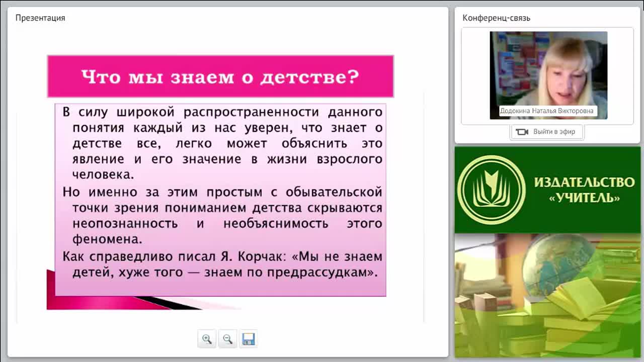Select the webcam video of Додокина Наталья Викторовна
Image resolution: width=644 pixels, height=362 pixels.
coord(548,75)
